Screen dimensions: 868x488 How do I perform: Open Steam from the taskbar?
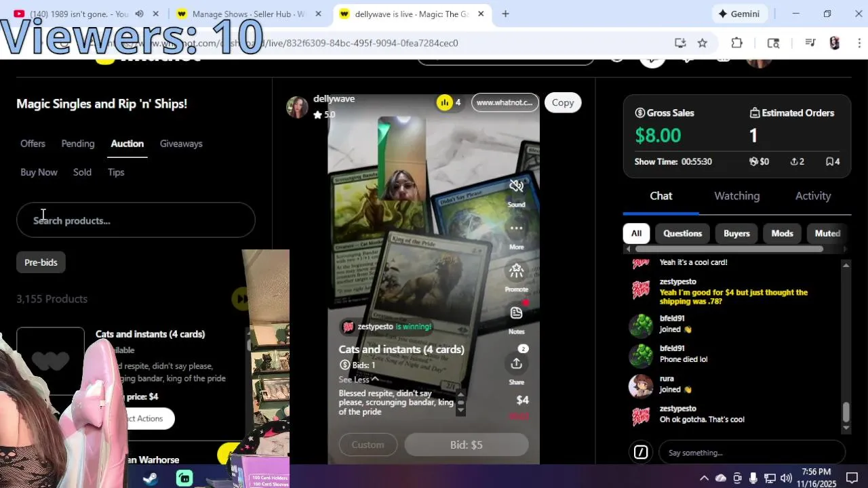(151, 479)
